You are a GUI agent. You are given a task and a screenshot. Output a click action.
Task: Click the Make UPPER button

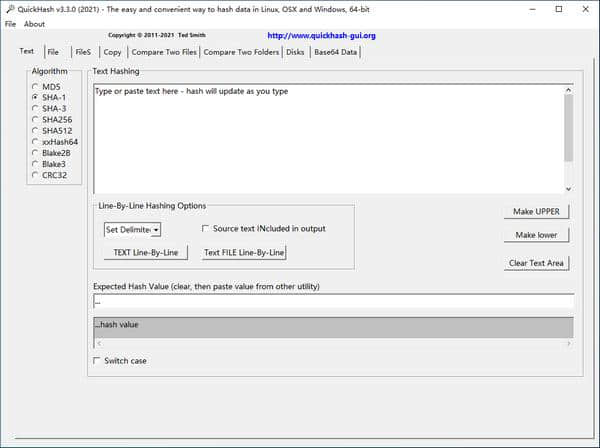tap(537, 211)
